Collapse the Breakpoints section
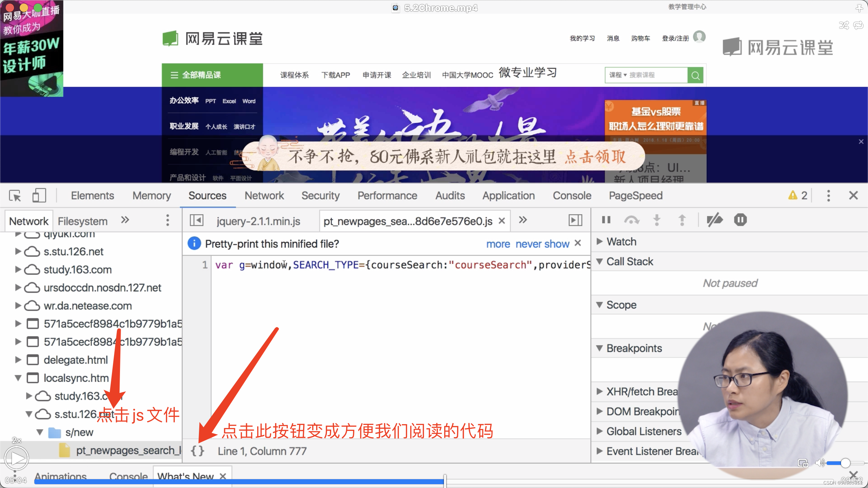 point(599,348)
